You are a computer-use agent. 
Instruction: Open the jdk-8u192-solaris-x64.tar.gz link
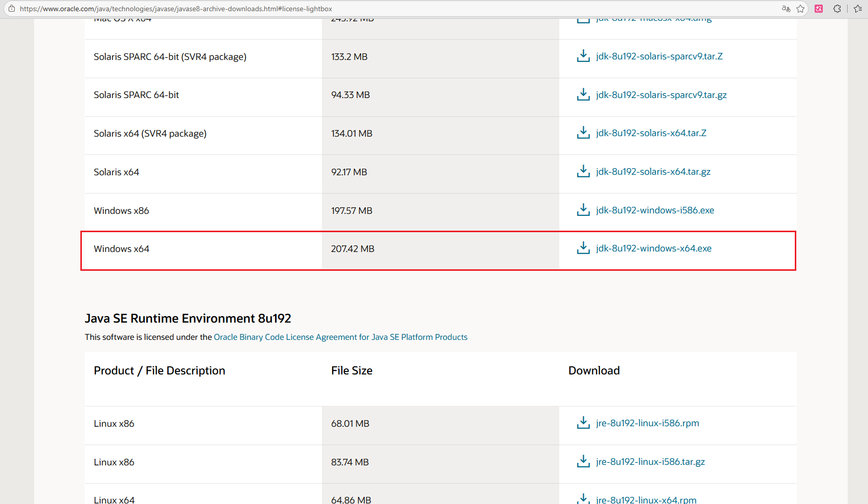(x=653, y=172)
